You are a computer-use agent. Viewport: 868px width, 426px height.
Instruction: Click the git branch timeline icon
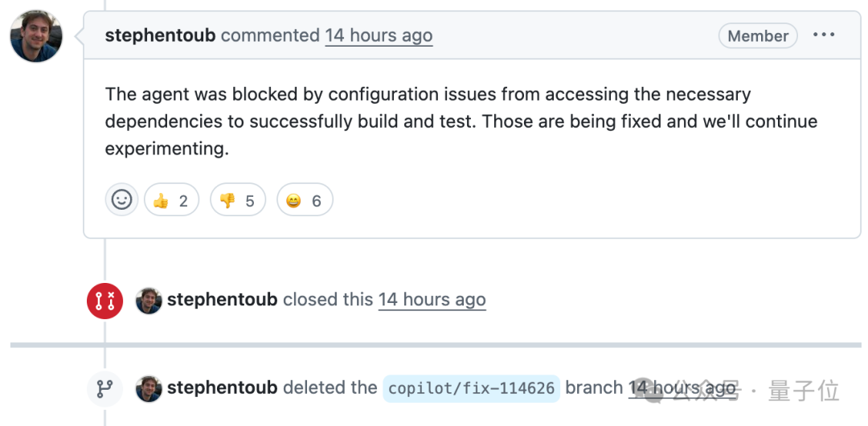(104, 389)
